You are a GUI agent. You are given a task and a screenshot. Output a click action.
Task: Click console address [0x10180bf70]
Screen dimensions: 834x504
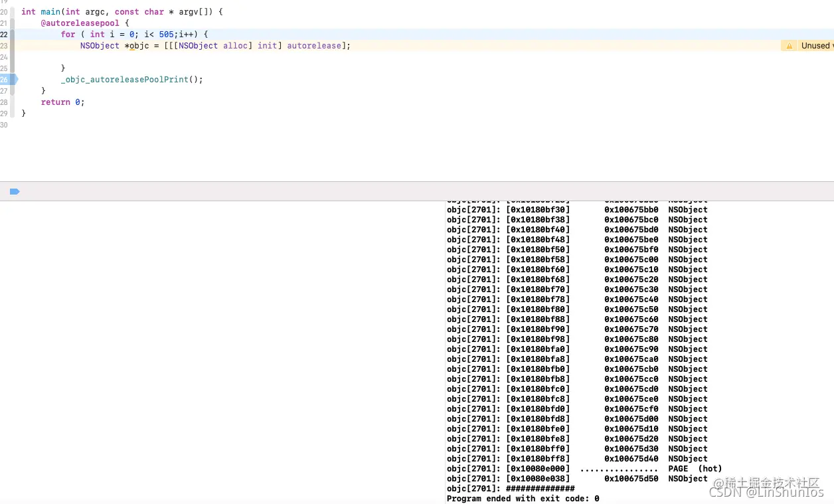click(538, 290)
